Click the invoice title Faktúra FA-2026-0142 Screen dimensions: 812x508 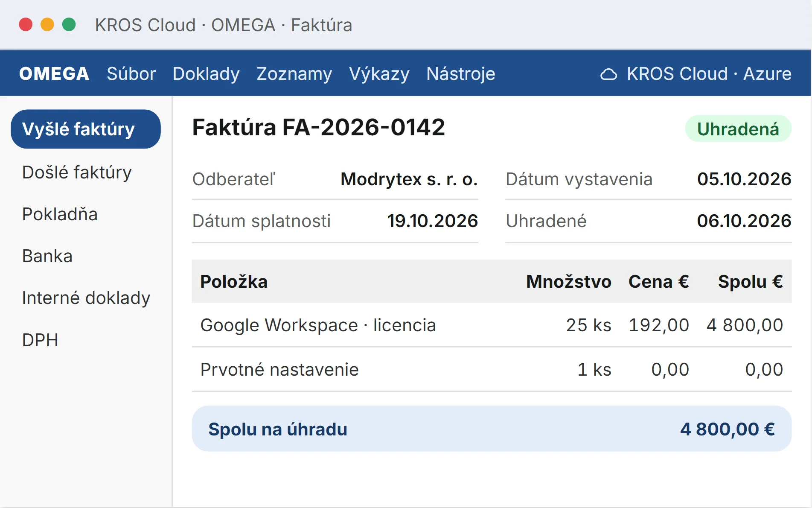click(318, 127)
